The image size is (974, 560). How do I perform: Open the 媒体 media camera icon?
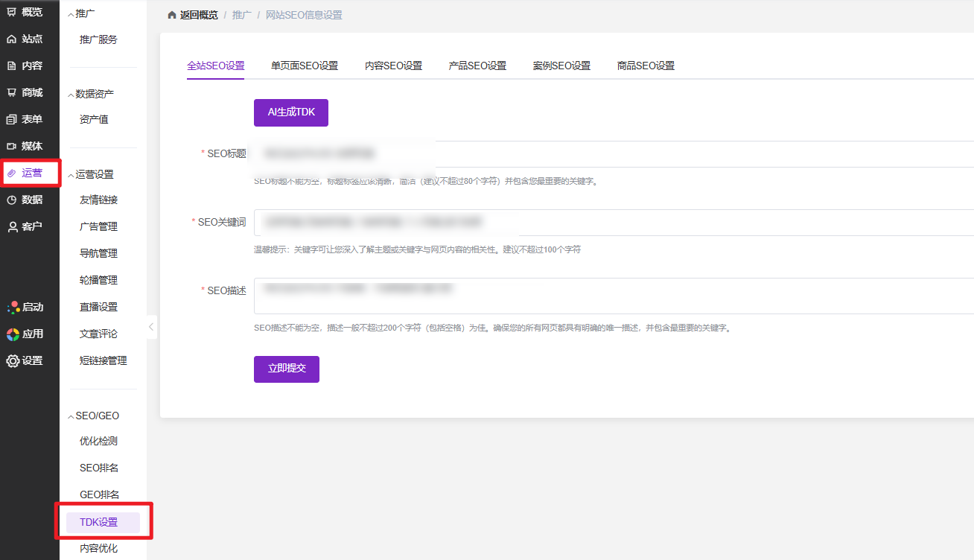12,146
